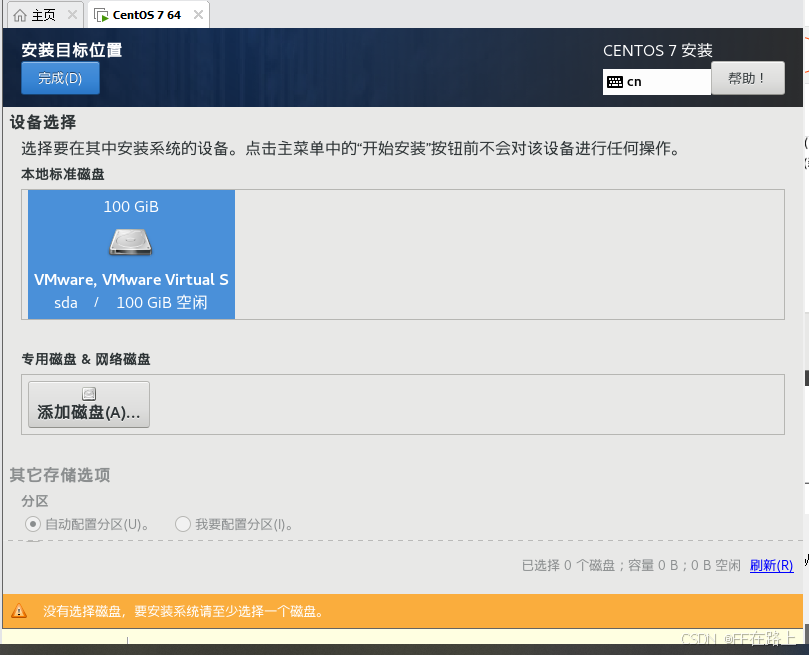809x655 pixels.
Task: Click the 100 GiB capacity label
Action: [131, 207]
